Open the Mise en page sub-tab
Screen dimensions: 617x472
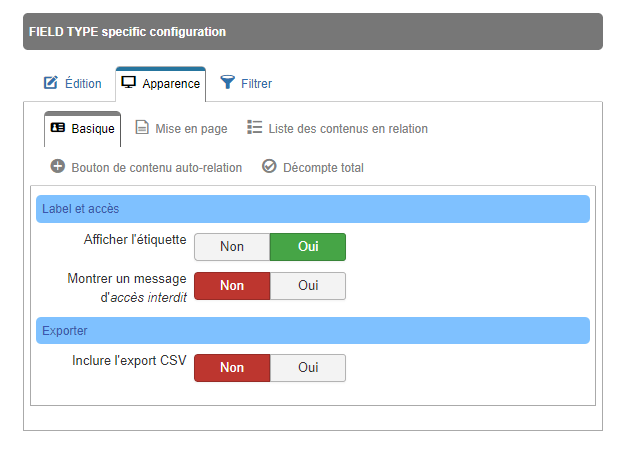181,129
